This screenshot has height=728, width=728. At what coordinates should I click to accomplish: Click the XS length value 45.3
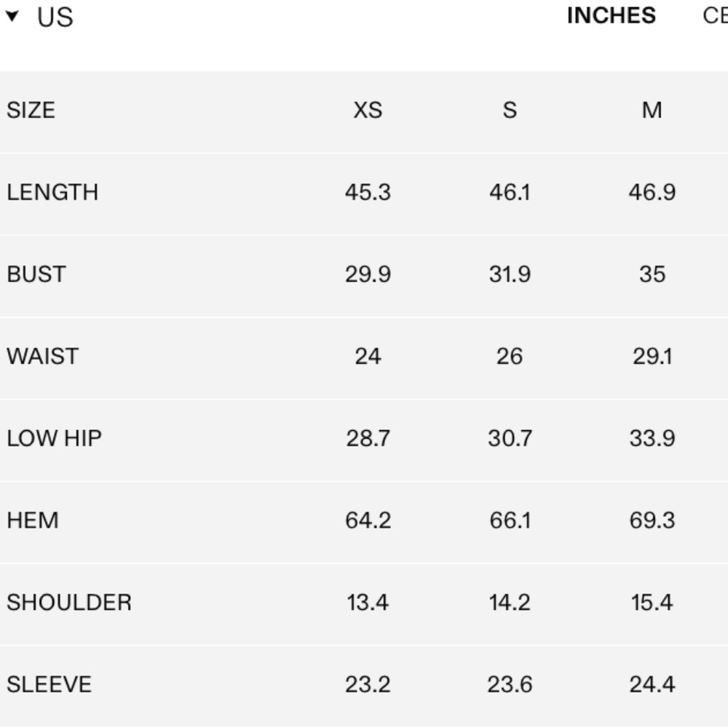click(x=368, y=192)
